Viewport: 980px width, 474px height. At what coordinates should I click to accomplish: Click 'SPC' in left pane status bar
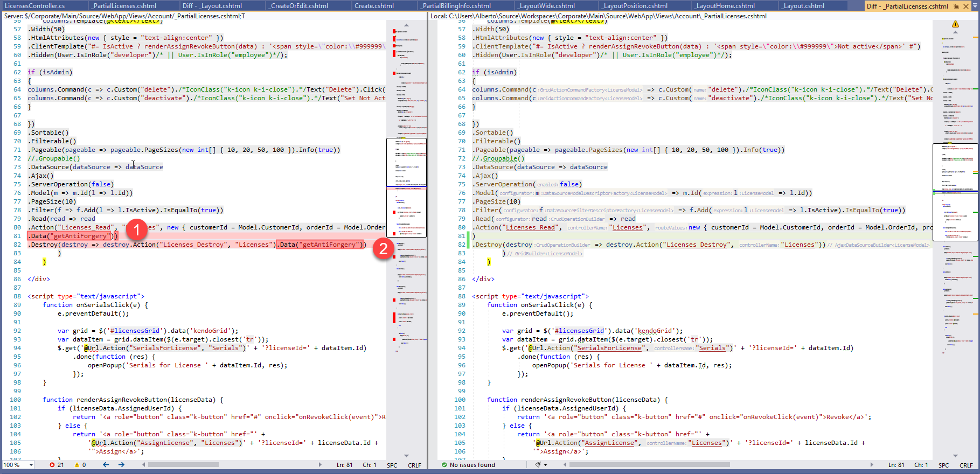pyautogui.click(x=392, y=465)
